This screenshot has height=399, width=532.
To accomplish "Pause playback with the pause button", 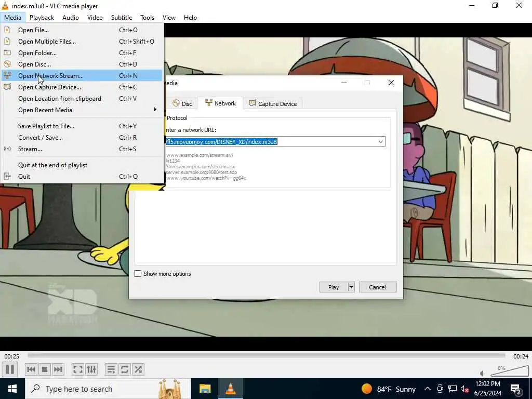I will click(10, 369).
